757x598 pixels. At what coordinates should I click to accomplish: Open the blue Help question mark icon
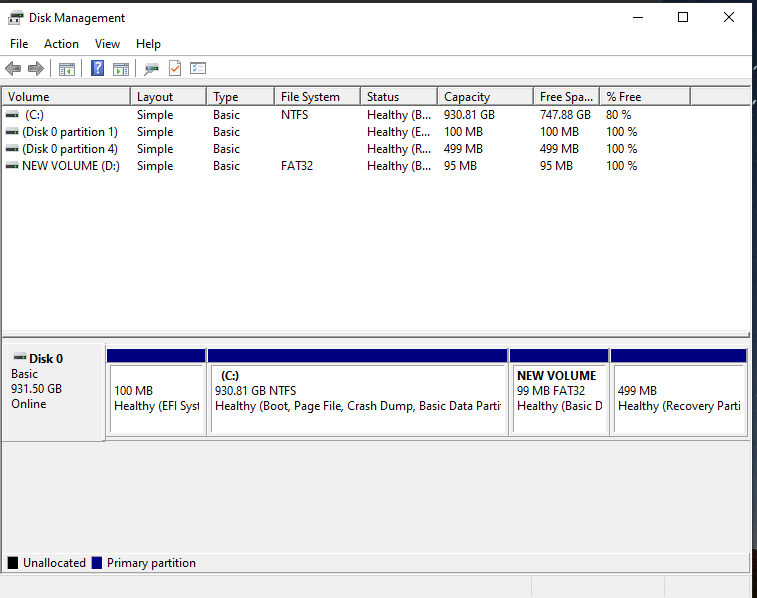point(97,68)
